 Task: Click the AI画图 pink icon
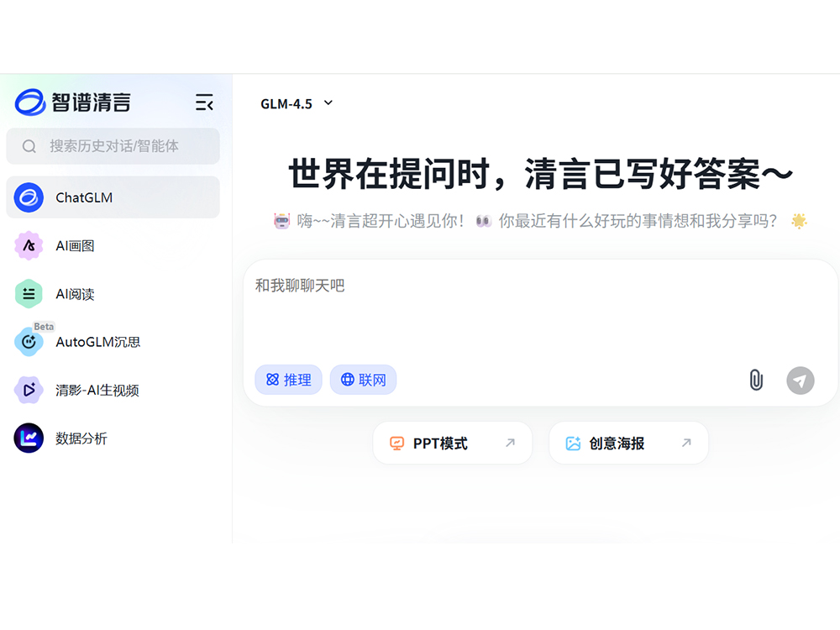(29, 246)
